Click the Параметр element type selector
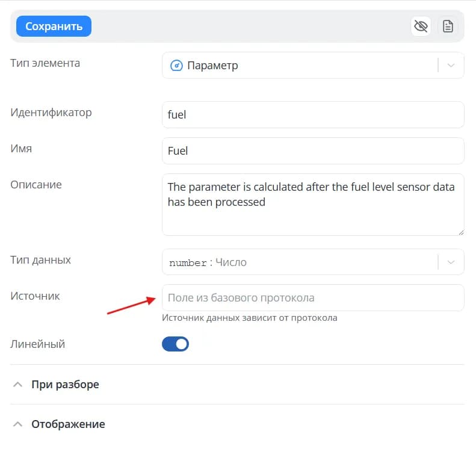This screenshot has width=476, height=449. (x=313, y=65)
